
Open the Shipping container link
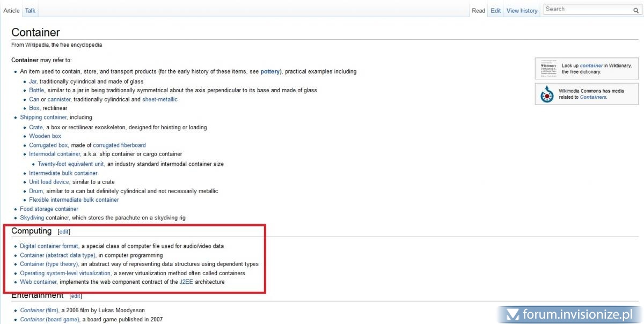43,117
